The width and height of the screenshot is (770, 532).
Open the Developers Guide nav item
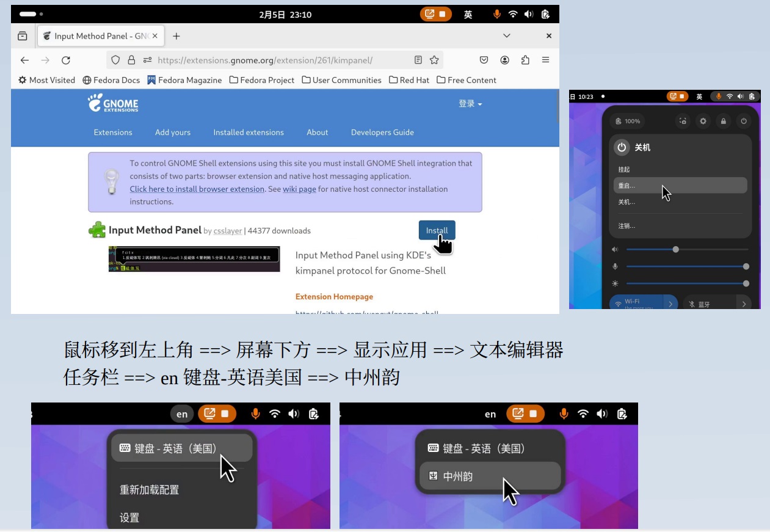[382, 133]
